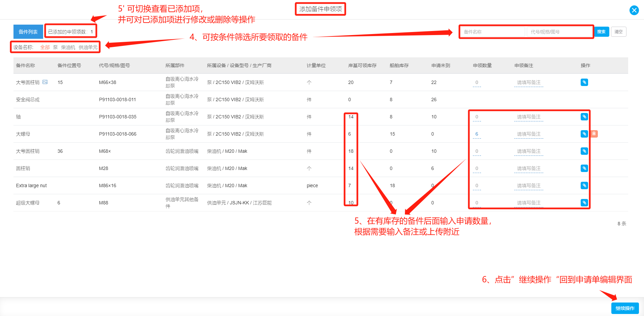This screenshot has width=644, height=316.
Task: Edit 申领数量 for 大号圆柱销 M68×
Action: coord(477,151)
